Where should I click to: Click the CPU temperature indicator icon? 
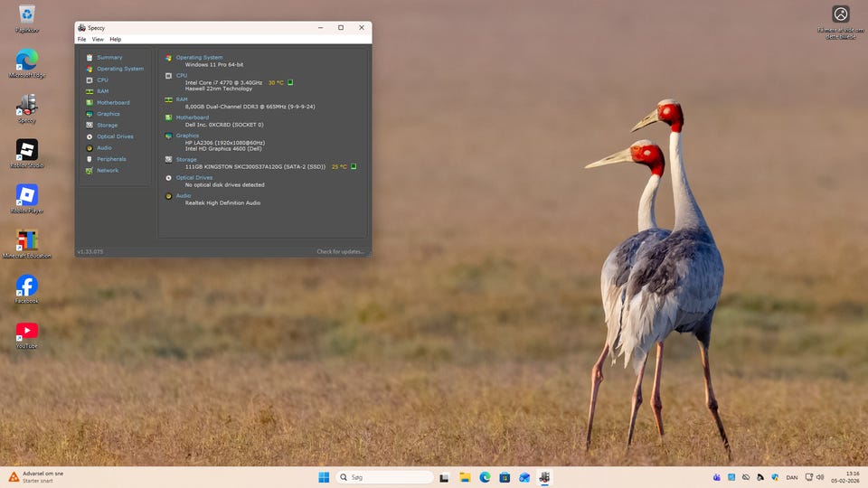290,82
